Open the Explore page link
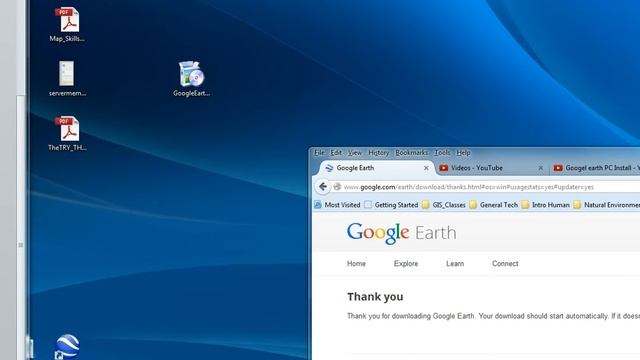 click(406, 264)
